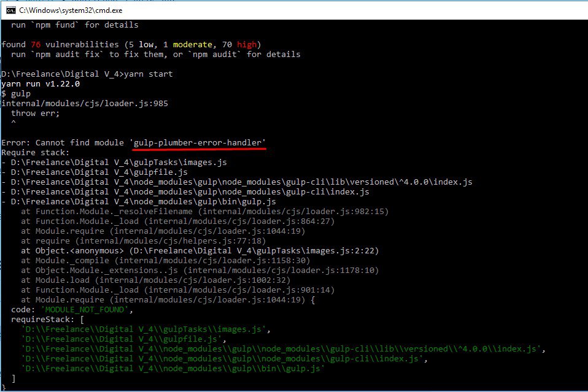The height and width of the screenshot is (392, 588).
Task: Click the green gulp\\bin\\gulp.js array entry
Action: coord(173,369)
